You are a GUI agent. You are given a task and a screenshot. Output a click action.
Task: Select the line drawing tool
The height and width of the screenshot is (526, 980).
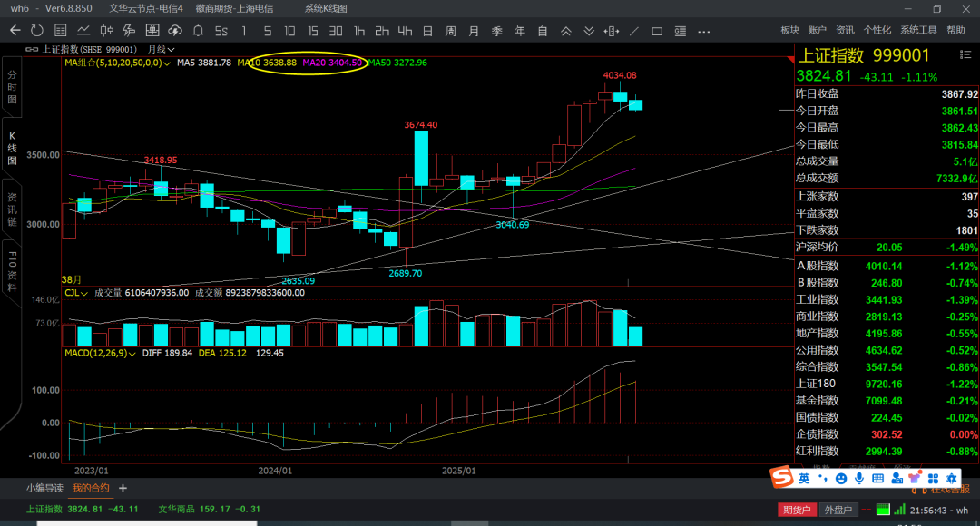point(634,31)
